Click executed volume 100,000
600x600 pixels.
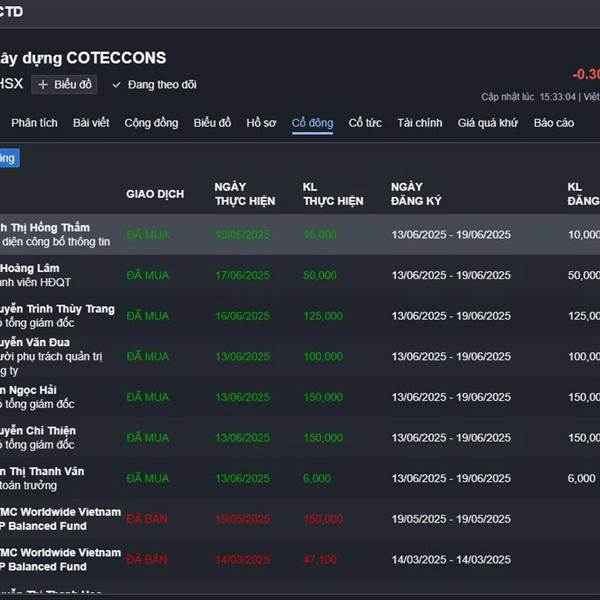tap(323, 356)
